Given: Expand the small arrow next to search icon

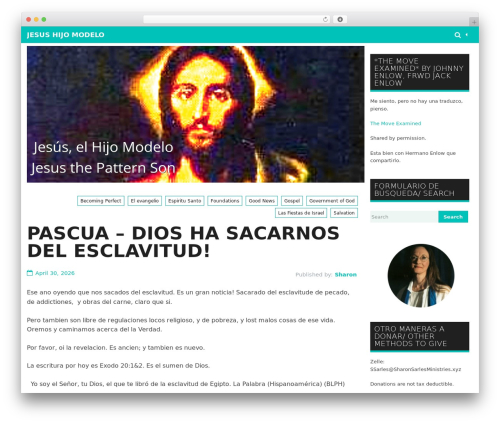Looking at the screenshot, I should (467, 35).
